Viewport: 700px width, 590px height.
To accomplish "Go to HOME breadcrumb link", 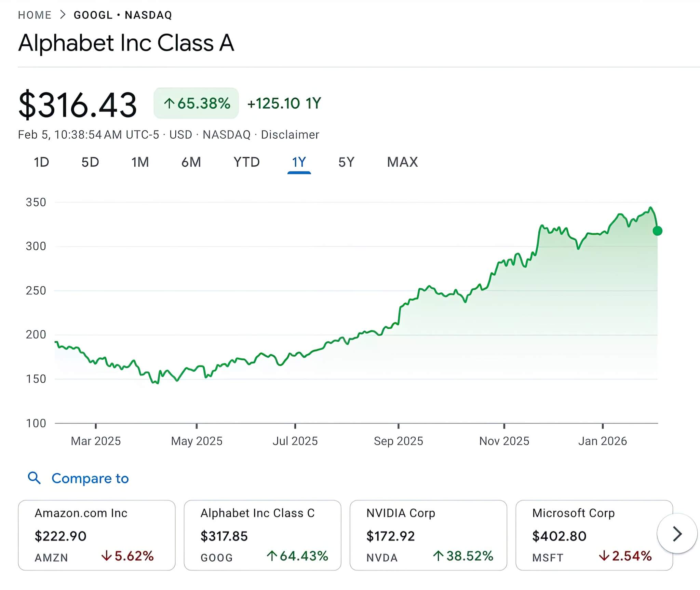I will [35, 15].
